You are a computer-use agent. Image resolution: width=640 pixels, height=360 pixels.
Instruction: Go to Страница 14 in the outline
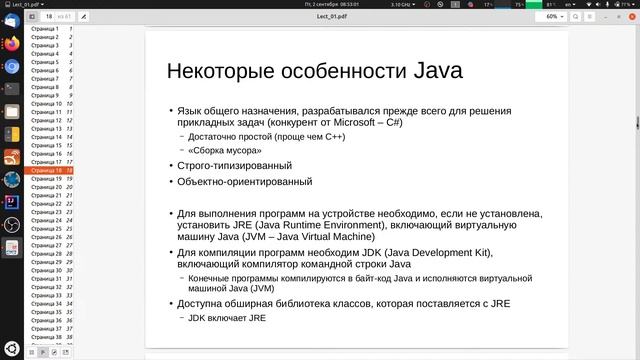coord(49,137)
